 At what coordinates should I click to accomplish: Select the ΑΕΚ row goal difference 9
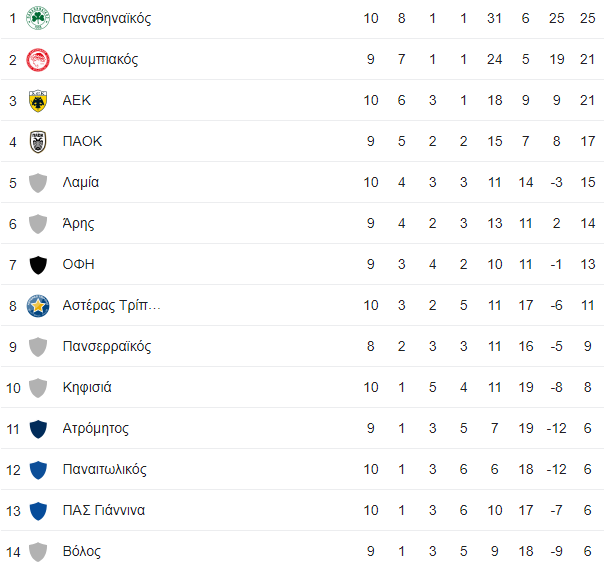coord(556,101)
